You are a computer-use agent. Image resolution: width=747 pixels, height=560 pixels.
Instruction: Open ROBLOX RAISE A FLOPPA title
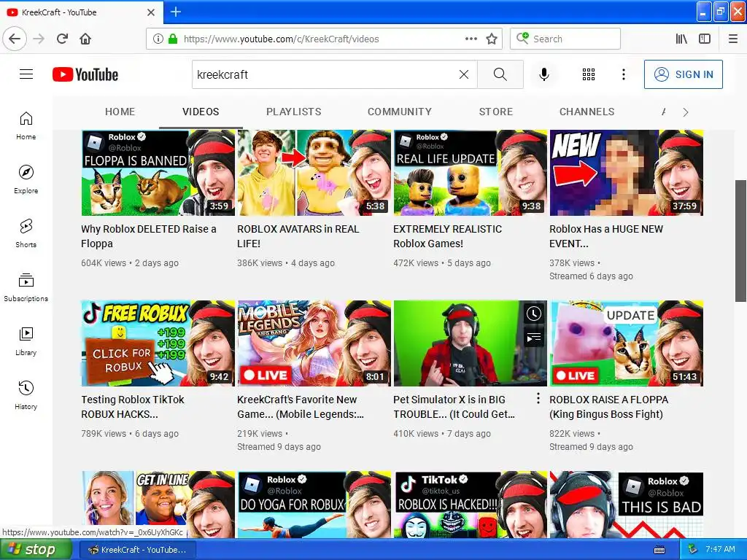pyautogui.click(x=609, y=407)
